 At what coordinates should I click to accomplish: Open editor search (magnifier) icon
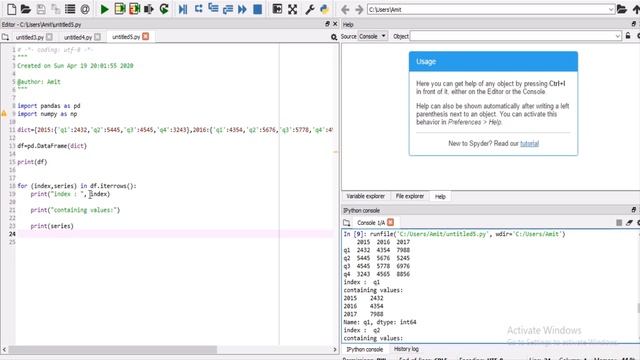pyautogui.click(x=334, y=37)
